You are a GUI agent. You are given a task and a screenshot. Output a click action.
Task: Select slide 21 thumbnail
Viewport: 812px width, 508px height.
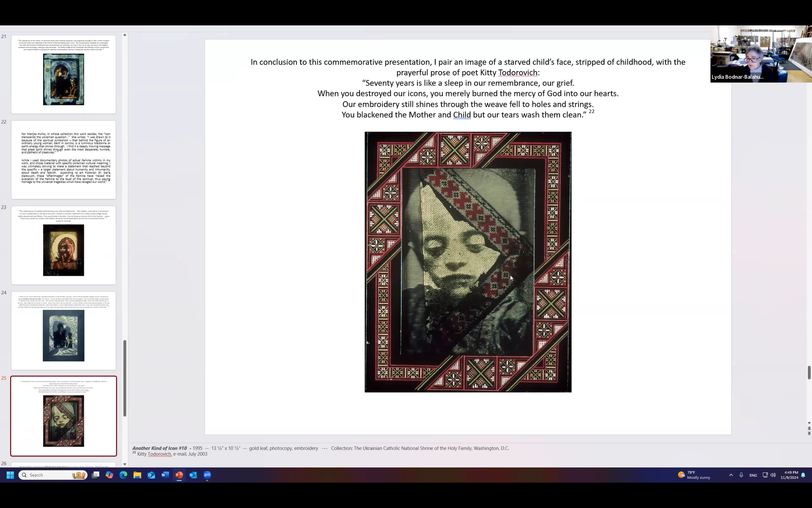[x=63, y=74]
